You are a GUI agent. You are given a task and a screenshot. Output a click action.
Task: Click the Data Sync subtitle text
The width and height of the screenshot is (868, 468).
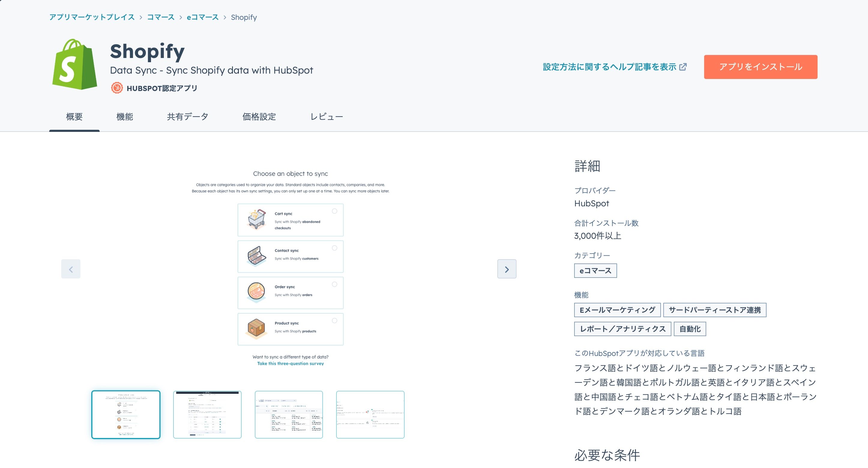tap(212, 70)
